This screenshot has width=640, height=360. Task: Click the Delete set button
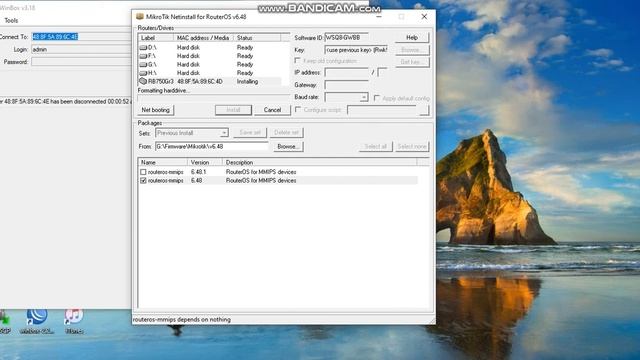tap(286, 133)
